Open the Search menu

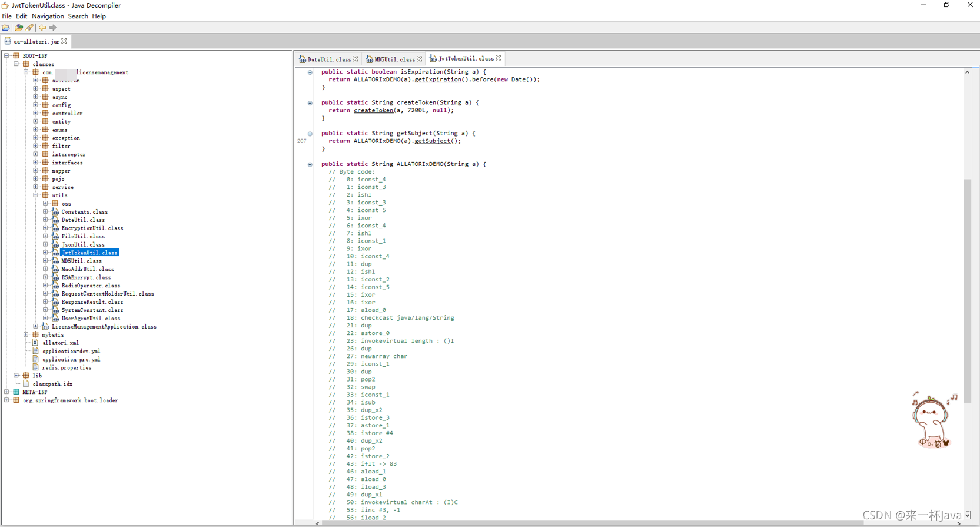[78, 16]
